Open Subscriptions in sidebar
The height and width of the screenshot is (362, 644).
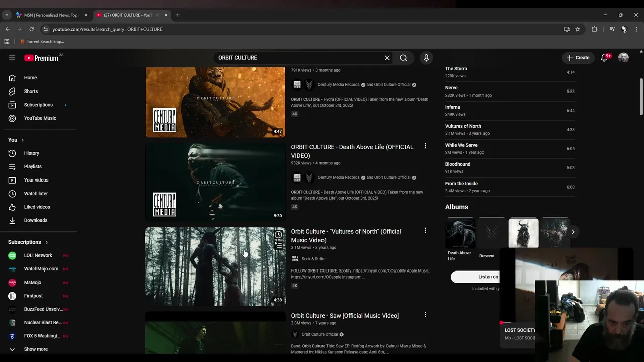coord(38,105)
